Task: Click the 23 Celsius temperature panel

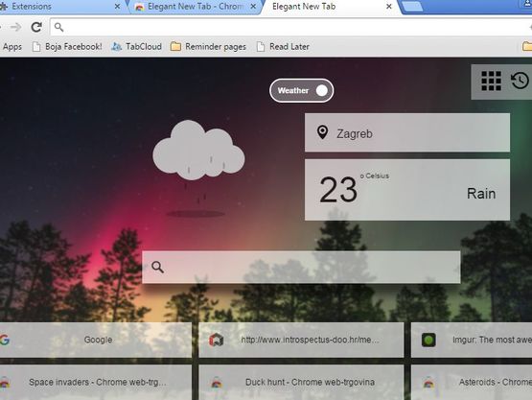Action: tap(407, 190)
